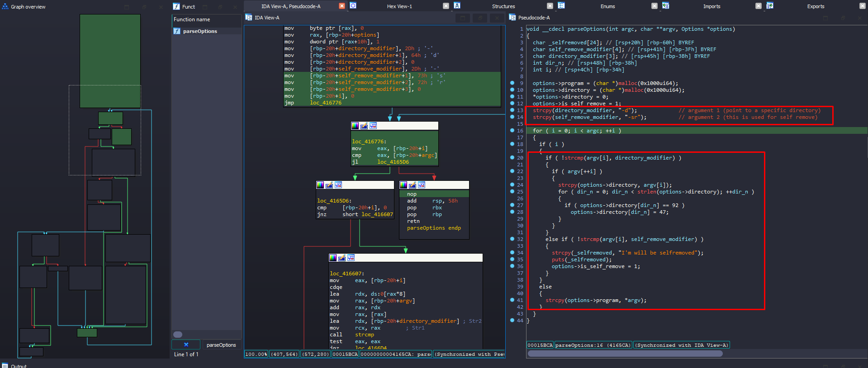Screen dimensions: 868x368
Task: Switch to the Hex View-1 tab
Action: (x=399, y=6)
